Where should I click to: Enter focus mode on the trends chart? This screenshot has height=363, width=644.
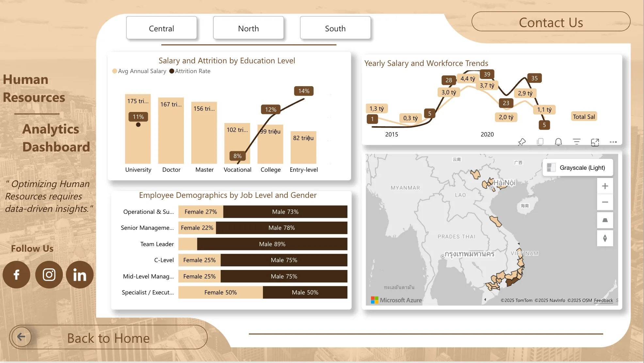point(595,142)
